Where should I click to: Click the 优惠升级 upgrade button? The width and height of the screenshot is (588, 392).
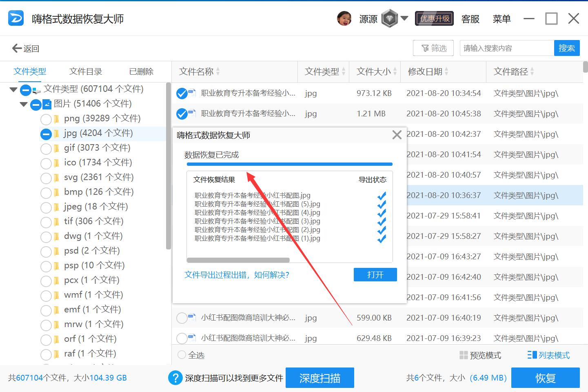[435, 18]
